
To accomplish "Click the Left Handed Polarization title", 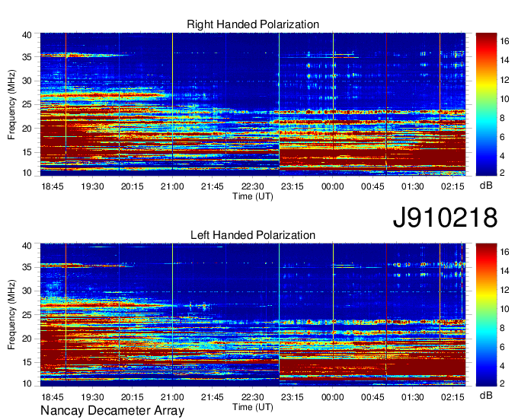I will [x=253, y=235].
